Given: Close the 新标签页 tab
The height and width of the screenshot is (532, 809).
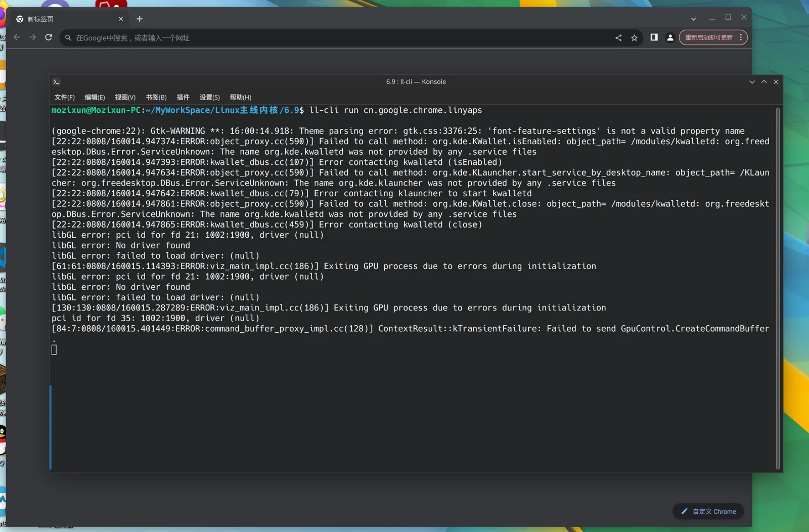Looking at the screenshot, I should coord(121,19).
